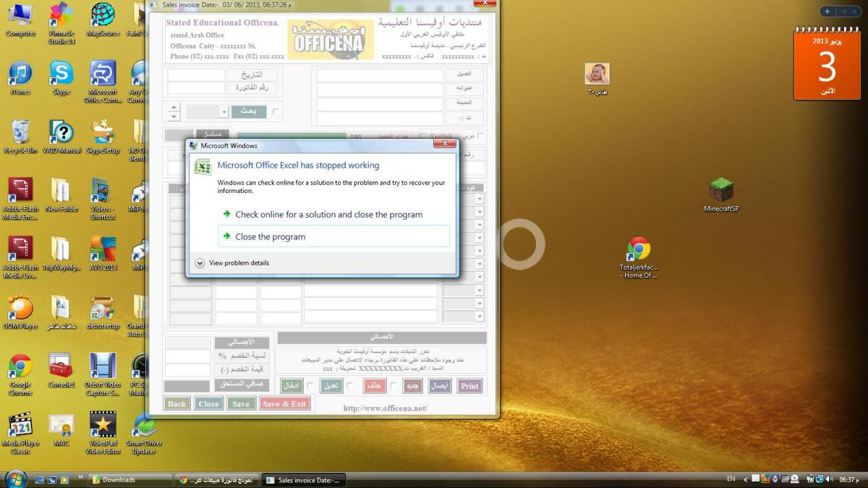
Task: Open the baby photo desktop icon
Action: (x=597, y=79)
